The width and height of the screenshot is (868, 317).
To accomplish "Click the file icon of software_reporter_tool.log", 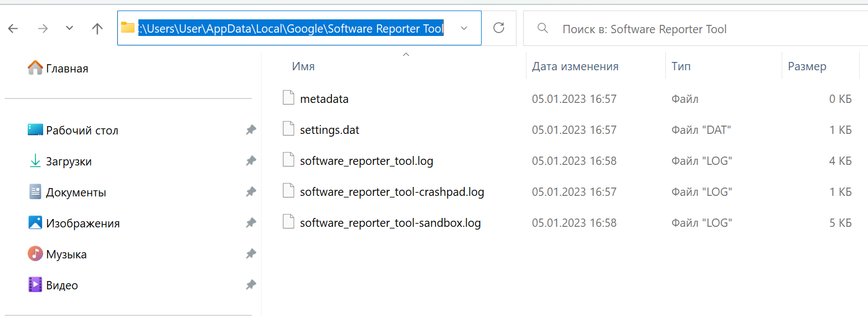I will click(288, 160).
